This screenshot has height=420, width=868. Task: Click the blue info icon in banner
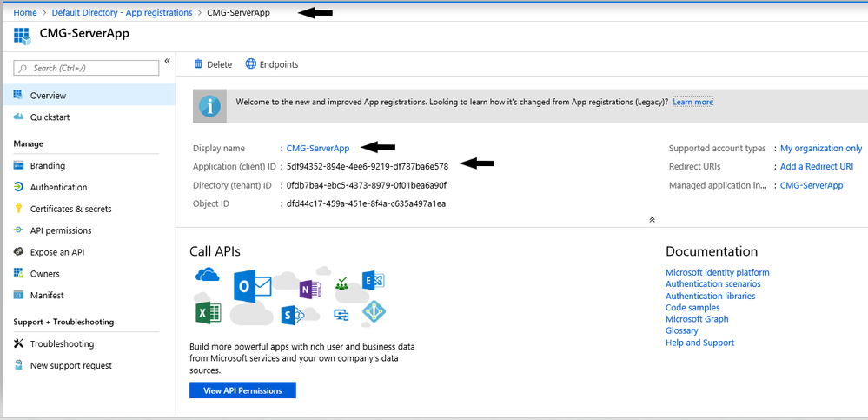[x=209, y=105]
